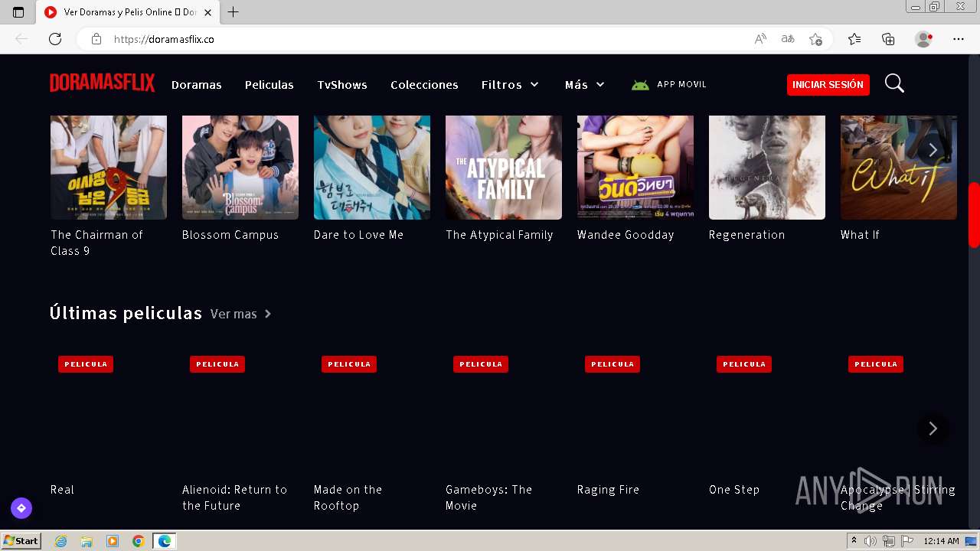Image resolution: width=980 pixels, height=551 pixels.
Task: Open the What If title link
Action: pyautogui.click(x=860, y=235)
